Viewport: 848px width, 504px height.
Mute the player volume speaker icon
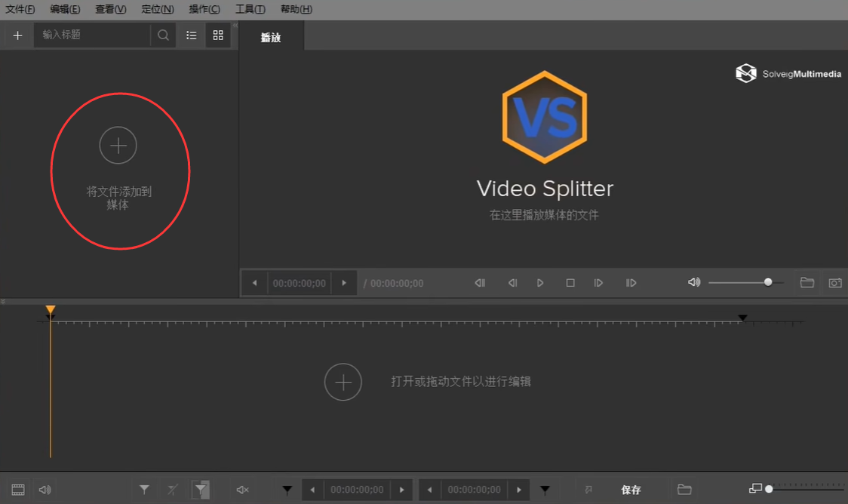(694, 282)
